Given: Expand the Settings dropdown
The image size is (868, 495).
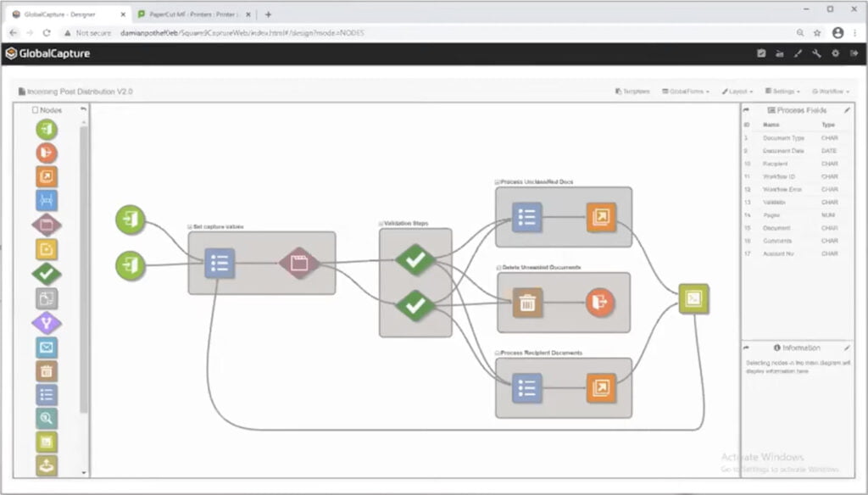Looking at the screenshot, I should (x=782, y=92).
